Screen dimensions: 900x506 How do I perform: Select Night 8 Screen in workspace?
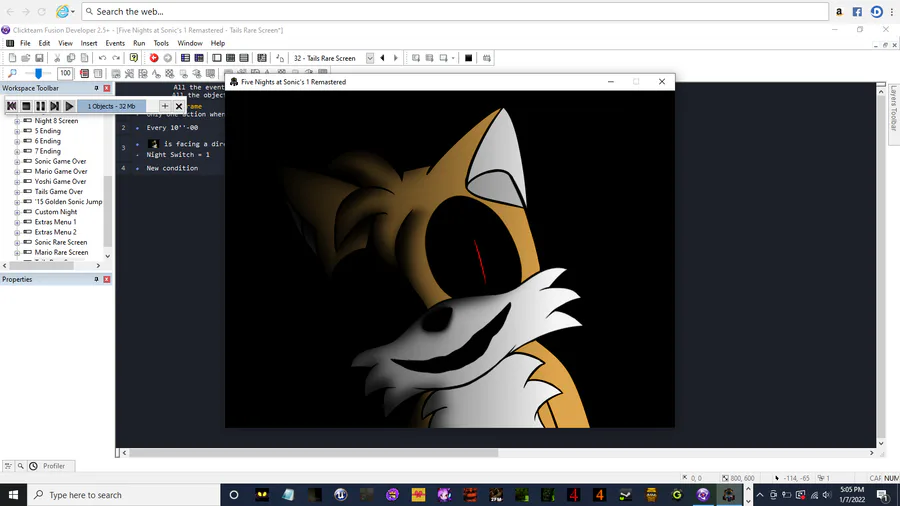click(x=56, y=120)
